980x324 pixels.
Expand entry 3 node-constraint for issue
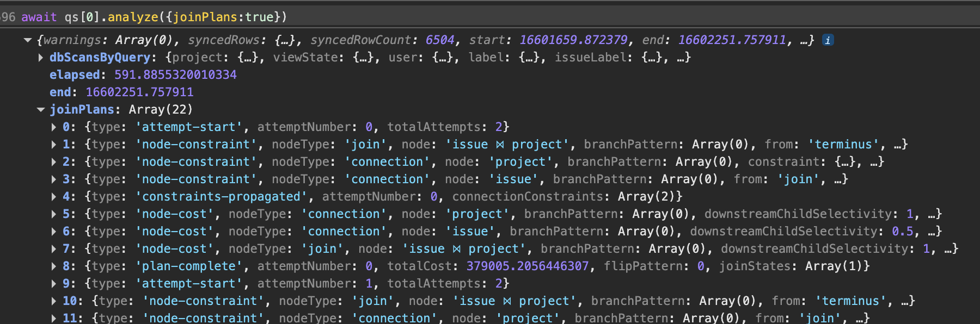pos(54,179)
